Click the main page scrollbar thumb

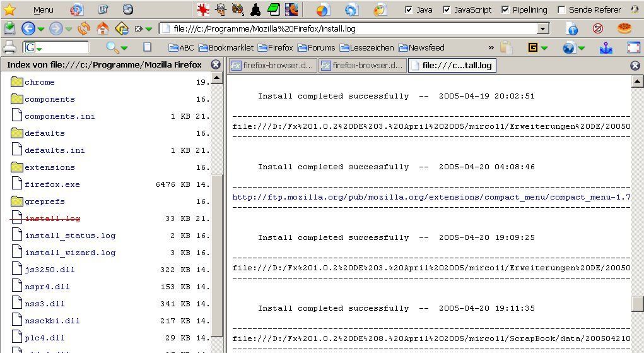point(637,304)
